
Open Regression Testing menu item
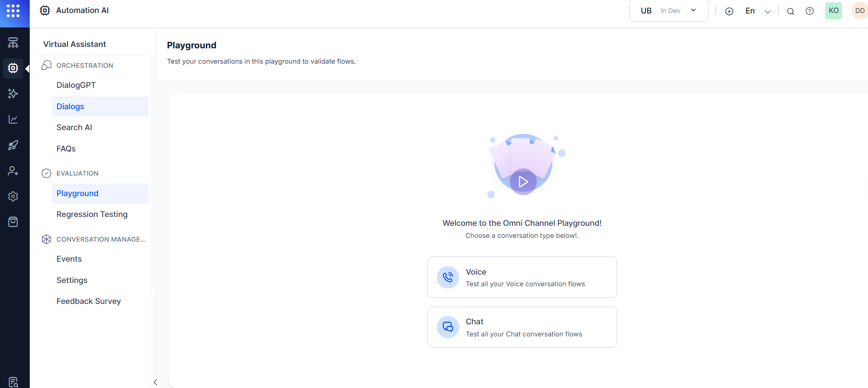click(92, 214)
